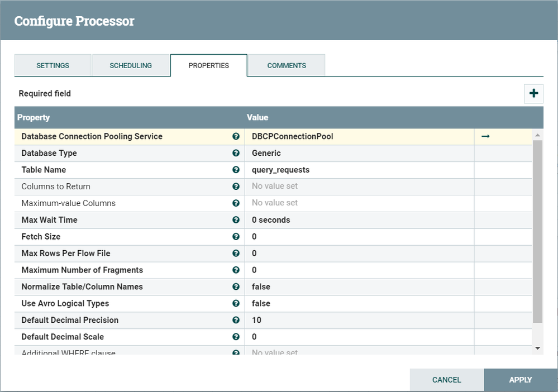Viewport: 558px width, 392px height.
Task: Click the plus icon to add a property
Action: coord(533,93)
